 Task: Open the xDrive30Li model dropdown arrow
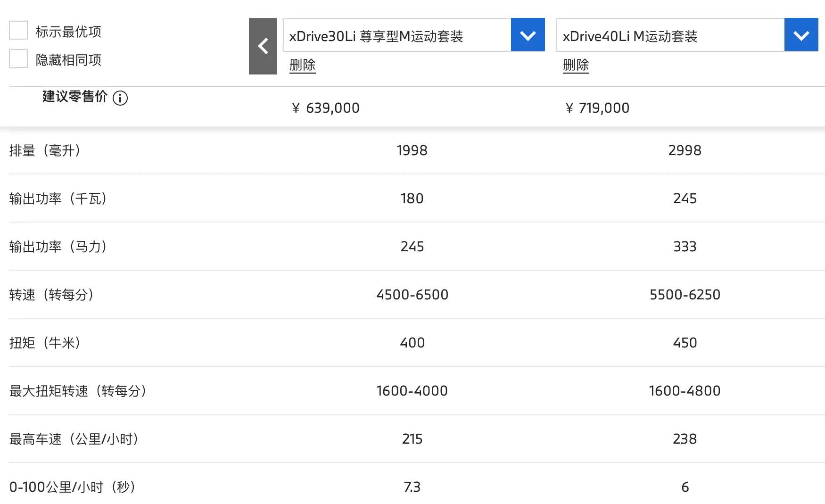click(528, 35)
